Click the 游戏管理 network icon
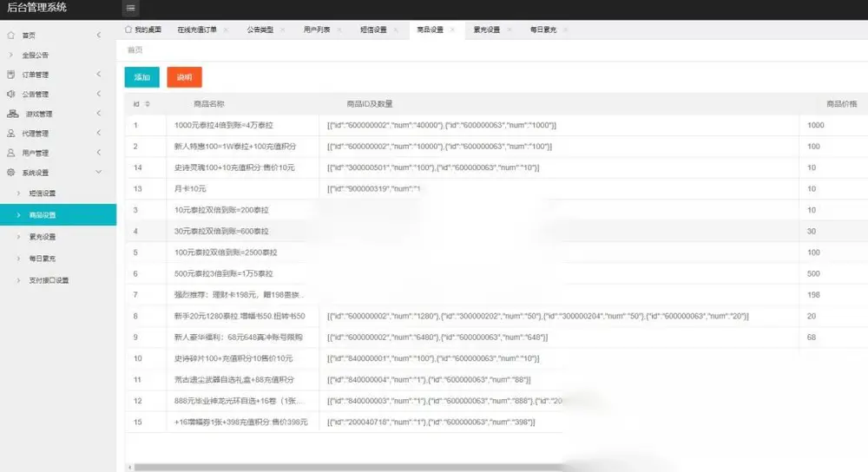 [x=13, y=114]
